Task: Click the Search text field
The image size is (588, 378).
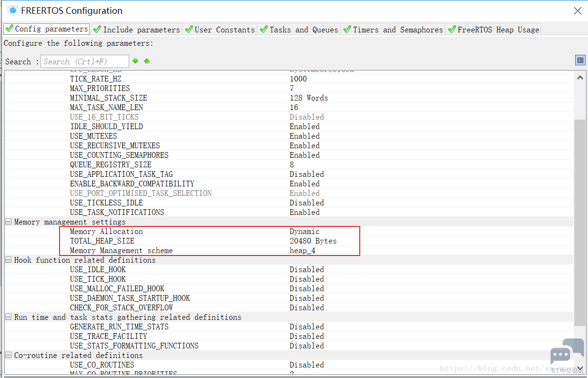Action: [x=85, y=61]
